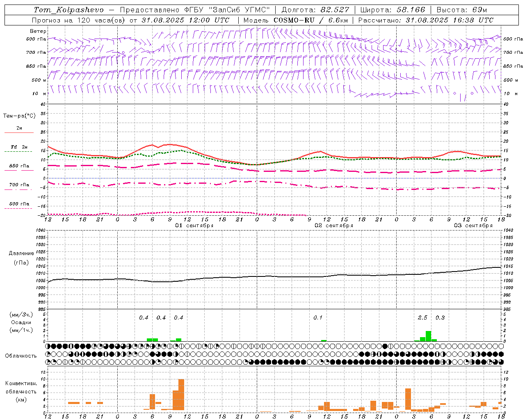Screen dimensions: 525x420
Task: Click the Ветер wind panel label
Action: click(x=38, y=31)
